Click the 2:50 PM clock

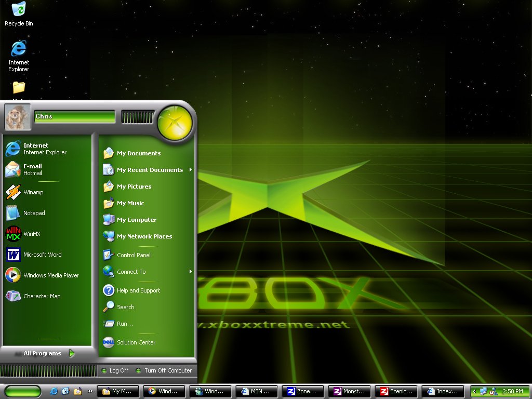pyautogui.click(x=513, y=392)
